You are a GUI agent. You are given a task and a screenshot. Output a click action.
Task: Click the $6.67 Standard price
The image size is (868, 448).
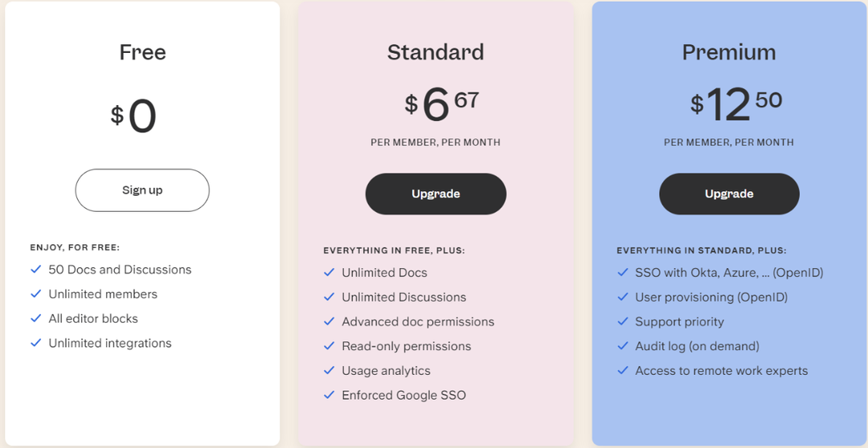tap(441, 105)
